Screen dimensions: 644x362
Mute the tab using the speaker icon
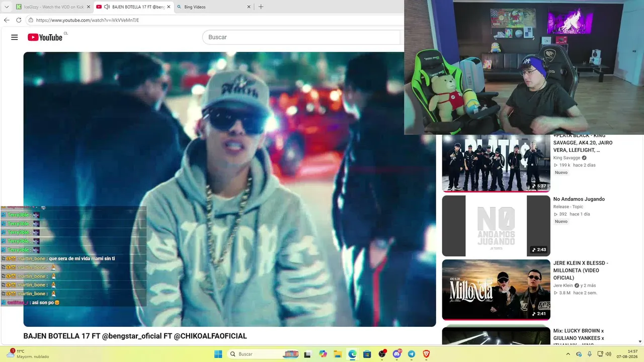click(107, 7)
